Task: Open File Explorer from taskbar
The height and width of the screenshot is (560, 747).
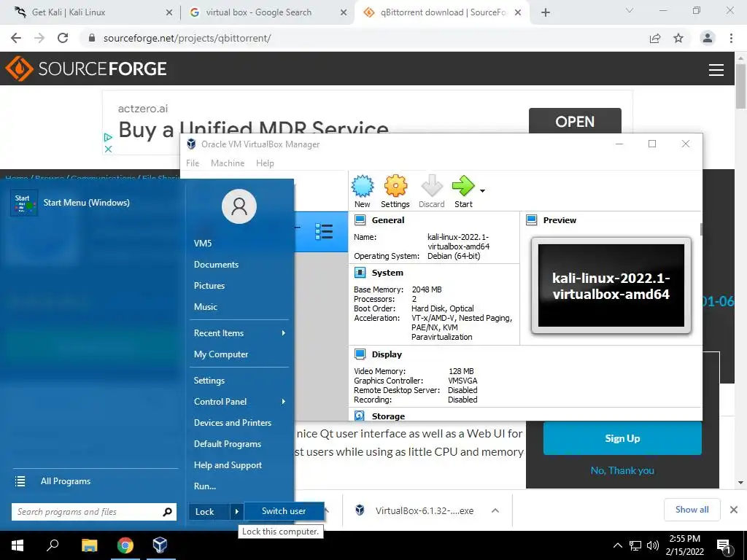Action: coord(89,545)
